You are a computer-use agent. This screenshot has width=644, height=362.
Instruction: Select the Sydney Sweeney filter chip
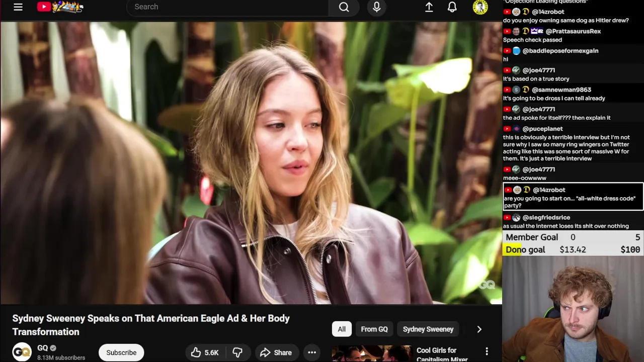tap(428, 329)
